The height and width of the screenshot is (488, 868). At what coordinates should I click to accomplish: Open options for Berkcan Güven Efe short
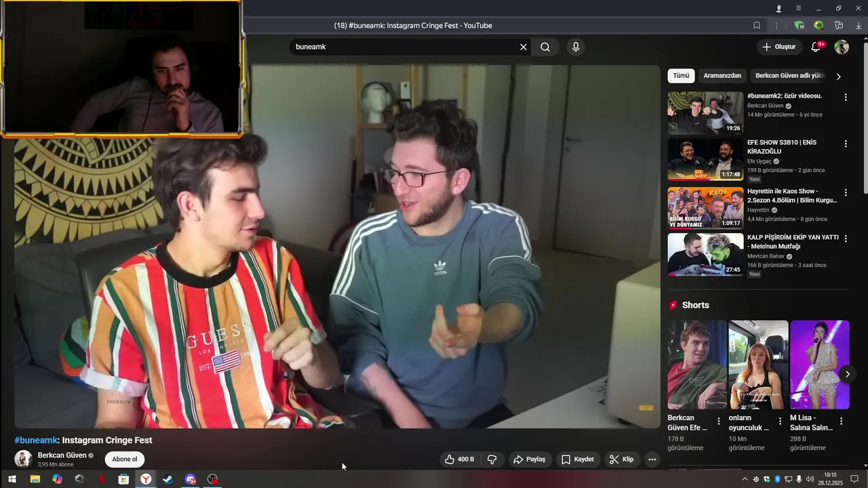719,422
